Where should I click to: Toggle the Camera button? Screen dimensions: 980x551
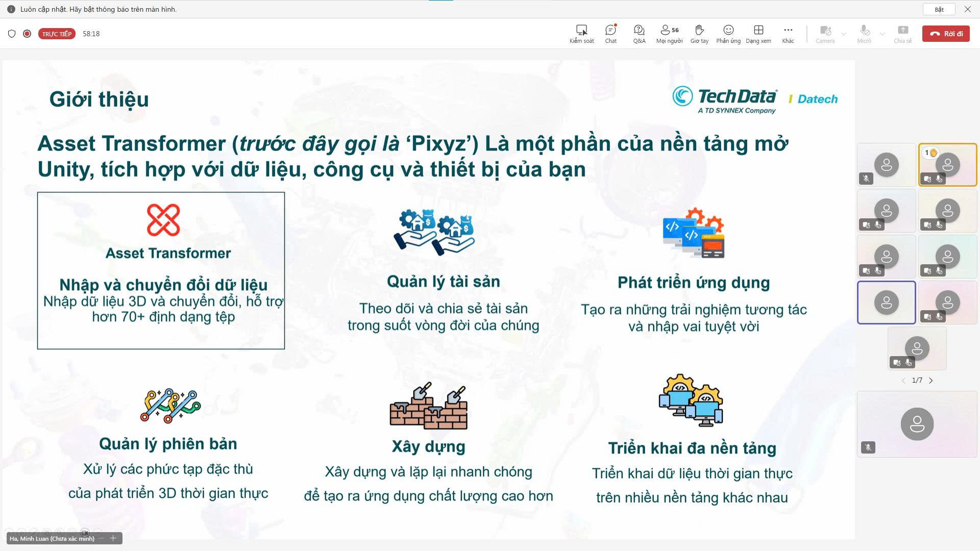(x=825, y=34)
